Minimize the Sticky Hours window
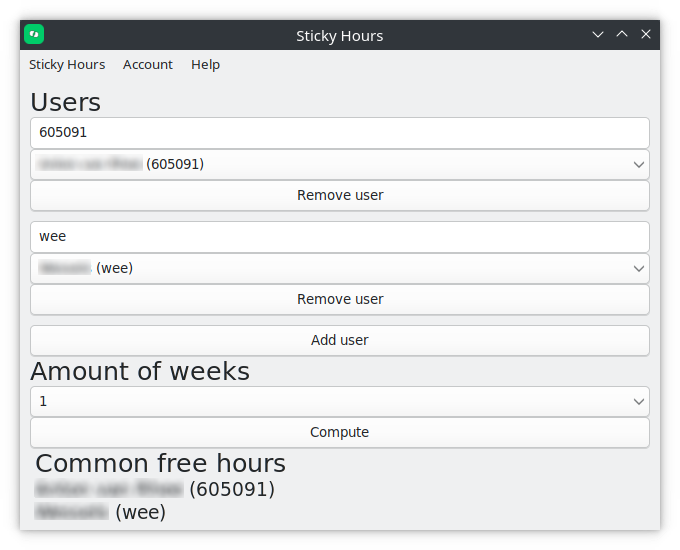The image size is (680, 550). click(x=598, y=34)
